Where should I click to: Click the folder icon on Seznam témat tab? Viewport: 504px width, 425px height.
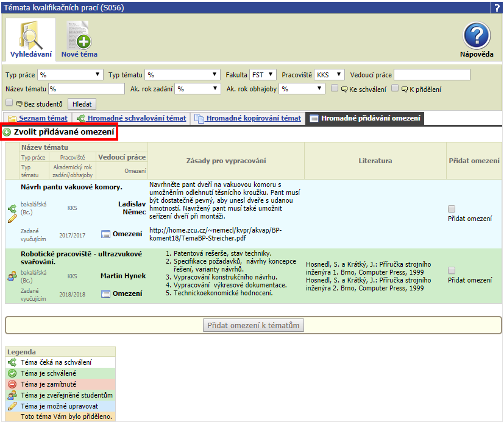click(12, 119)
